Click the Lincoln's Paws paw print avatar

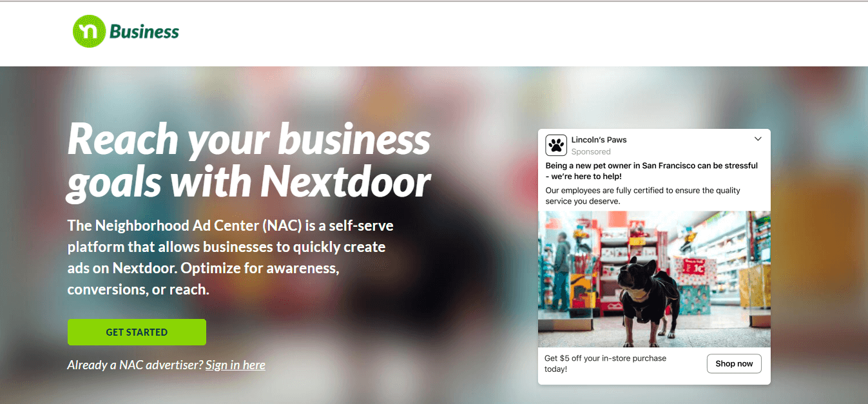[556, 145]
